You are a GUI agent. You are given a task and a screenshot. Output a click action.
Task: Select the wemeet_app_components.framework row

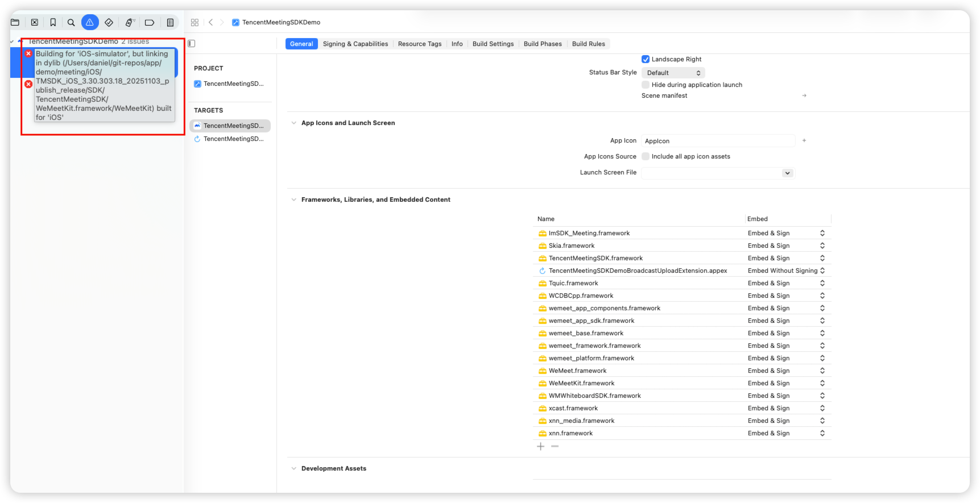coord(682,308)
